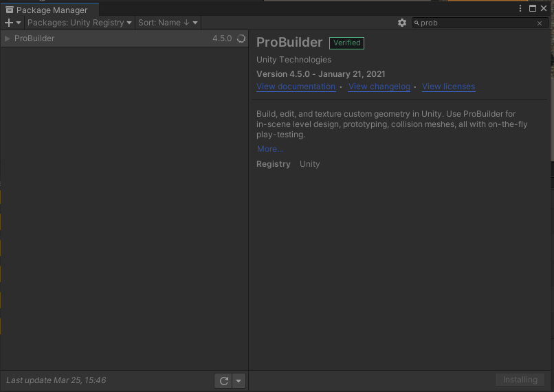Click the 4.5.0 version in the list

[x=222, y=38]
